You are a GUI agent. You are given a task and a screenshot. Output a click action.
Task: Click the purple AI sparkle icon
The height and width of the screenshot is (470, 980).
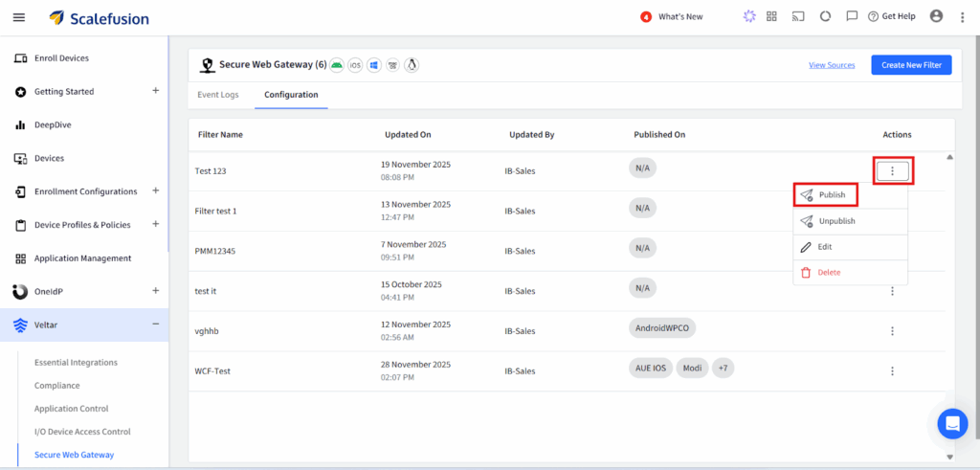click(747, 16)
